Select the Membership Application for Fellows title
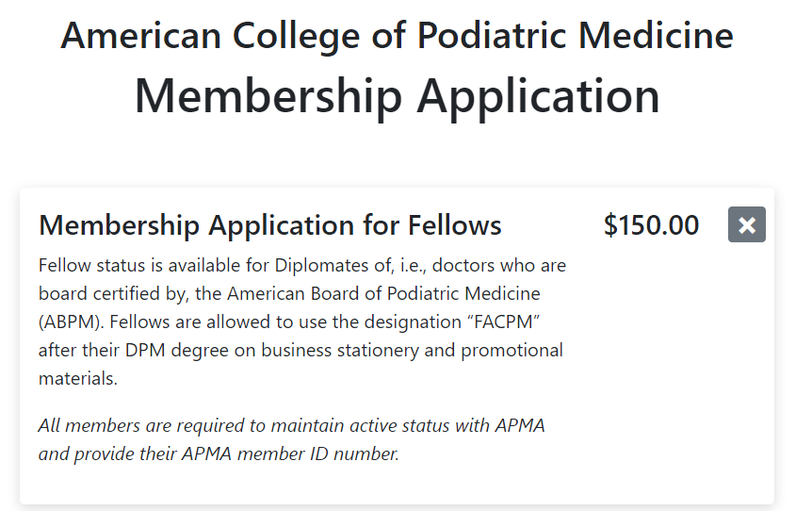 pyautogui.click(x=269, y=226)
